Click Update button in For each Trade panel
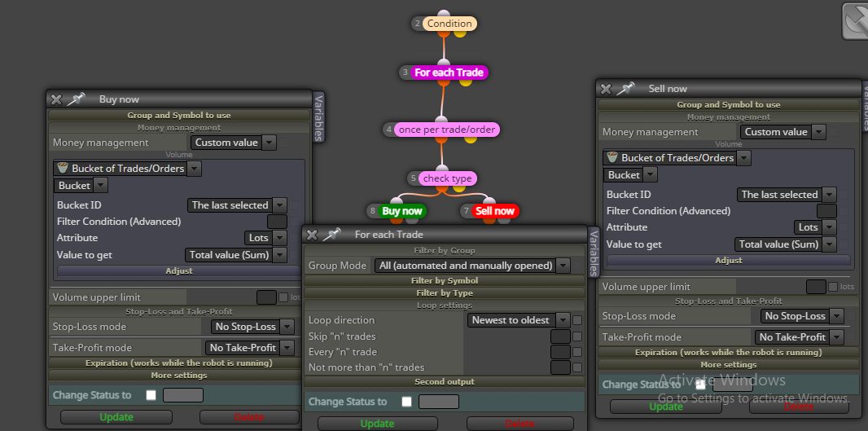This screenshot has width=868, height=431. tap(378, 424)
